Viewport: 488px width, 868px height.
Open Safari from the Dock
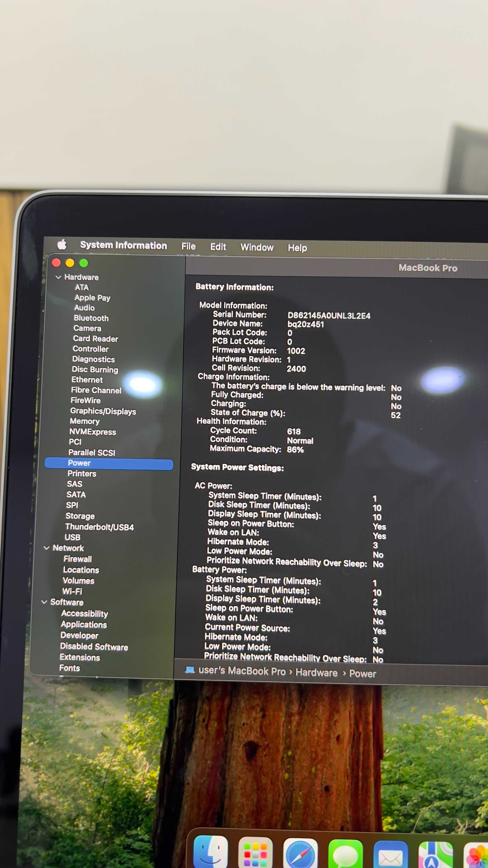pyautogui.click(x=300, y=853)
